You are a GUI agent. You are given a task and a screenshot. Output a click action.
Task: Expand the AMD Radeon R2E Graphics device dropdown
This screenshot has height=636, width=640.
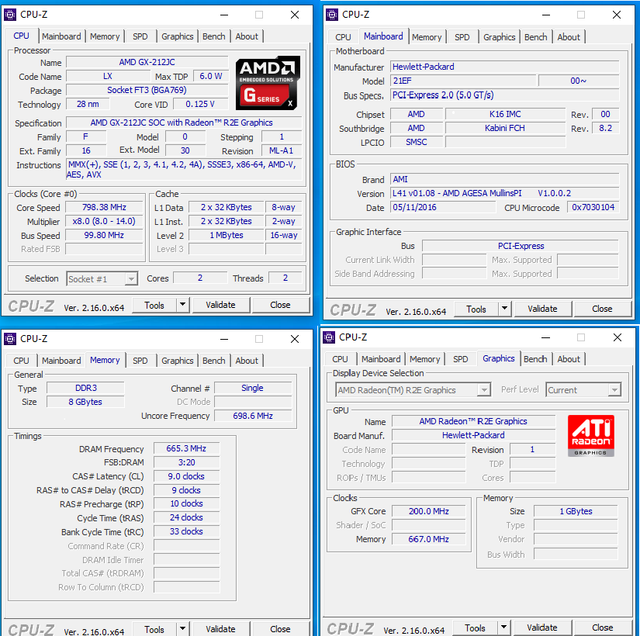point(484,390)
